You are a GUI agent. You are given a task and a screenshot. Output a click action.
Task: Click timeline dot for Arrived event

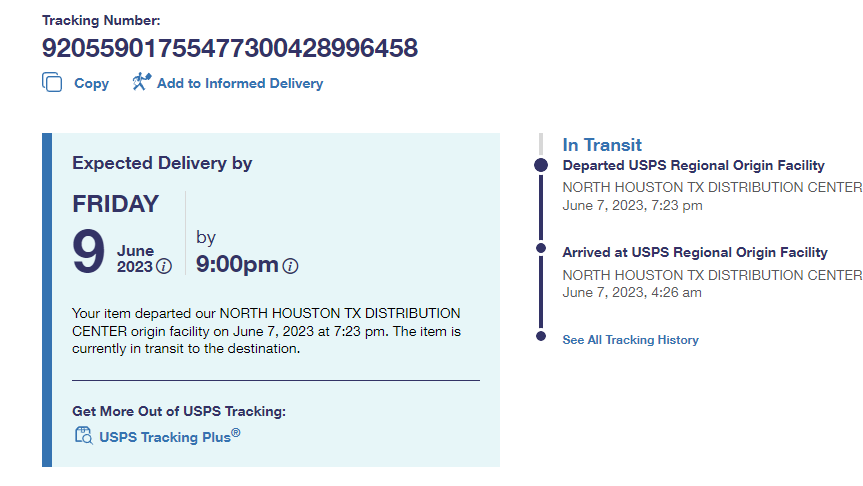(x=541, y=248)
